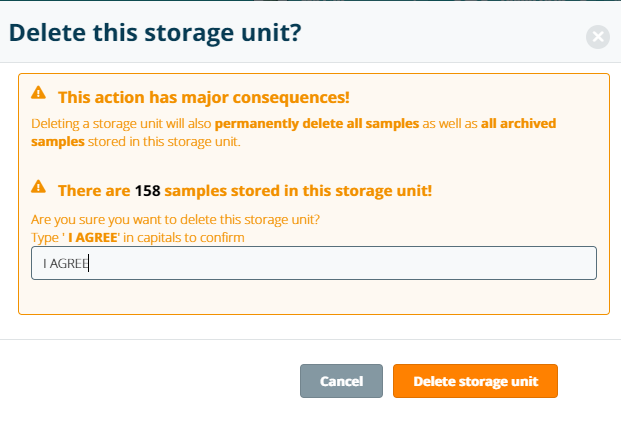Click the number 158 in the warning
This screenshot has height=425, width=621.
click(x=147, y=190)
